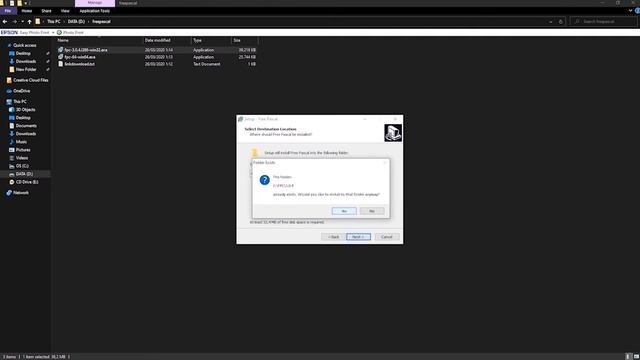
Task: Click the linkdownload text document icon
Action: pyautogui.click(x=60, y=64)
